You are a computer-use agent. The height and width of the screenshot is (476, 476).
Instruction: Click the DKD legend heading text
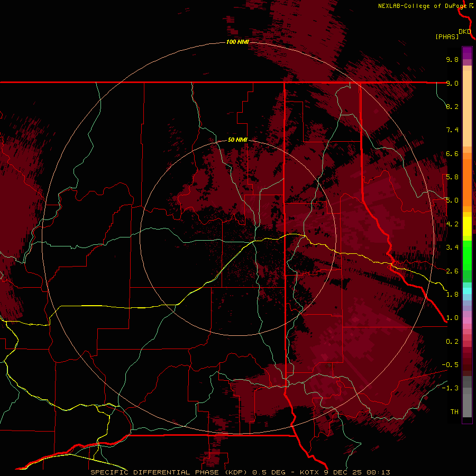tap(465, 31)
